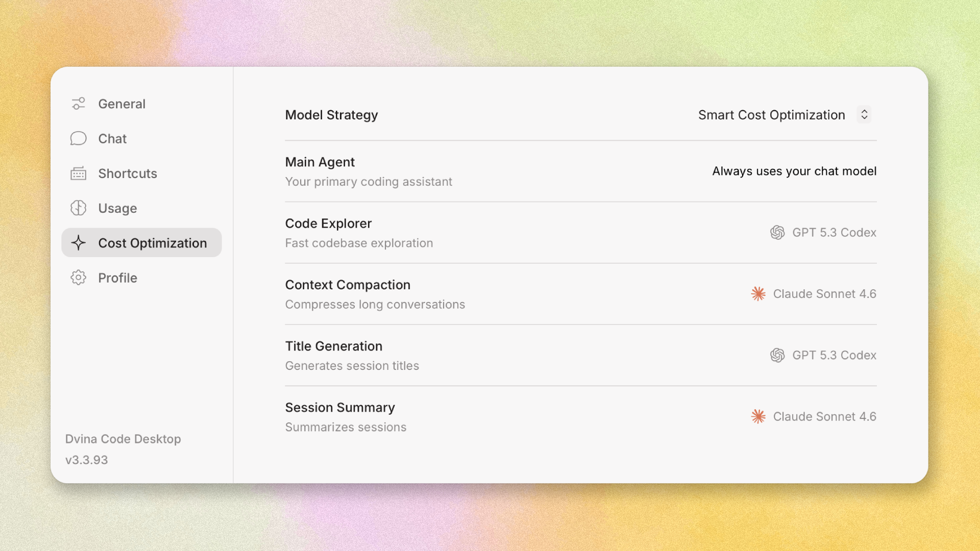
Task: Click the Shortcuts keyboard icon
Action: pyautogui.click(x=78, y=173)
